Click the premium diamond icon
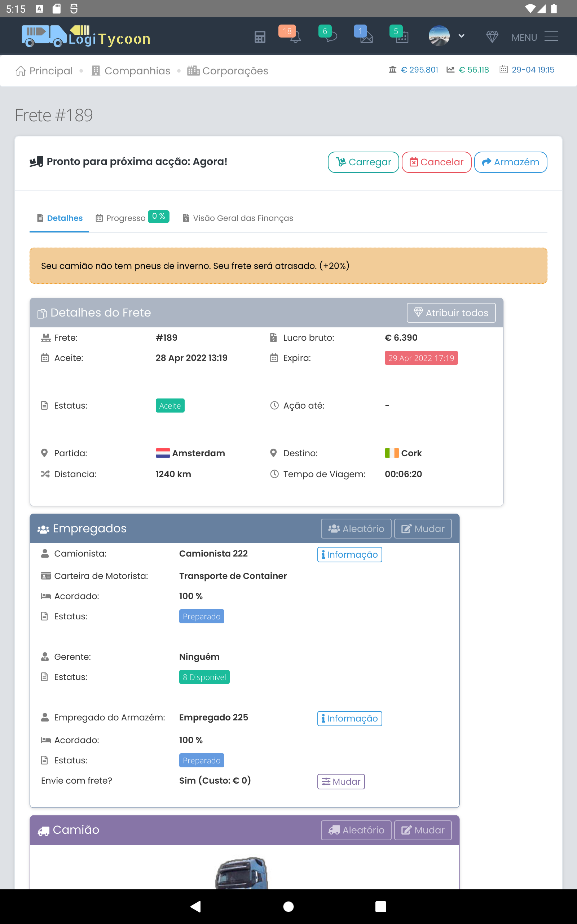 click(492, 37)
